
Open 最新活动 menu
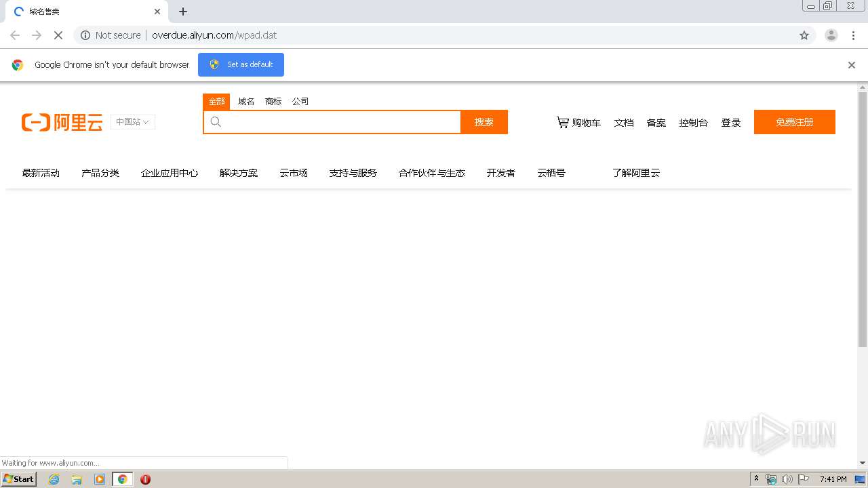point(41,173)
